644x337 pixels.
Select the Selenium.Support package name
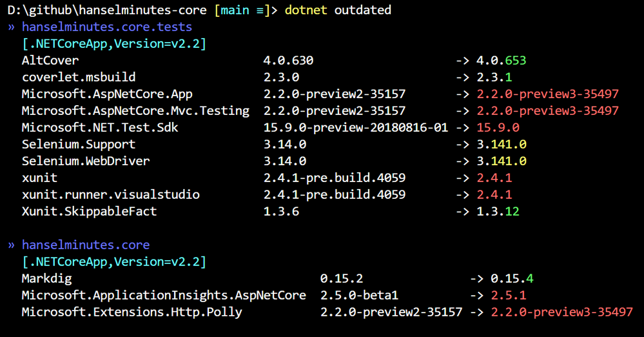click(79, 145)
